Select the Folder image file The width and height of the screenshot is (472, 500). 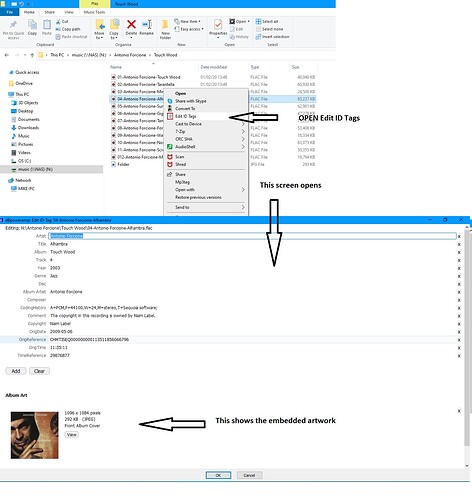[x=123, y=164]
